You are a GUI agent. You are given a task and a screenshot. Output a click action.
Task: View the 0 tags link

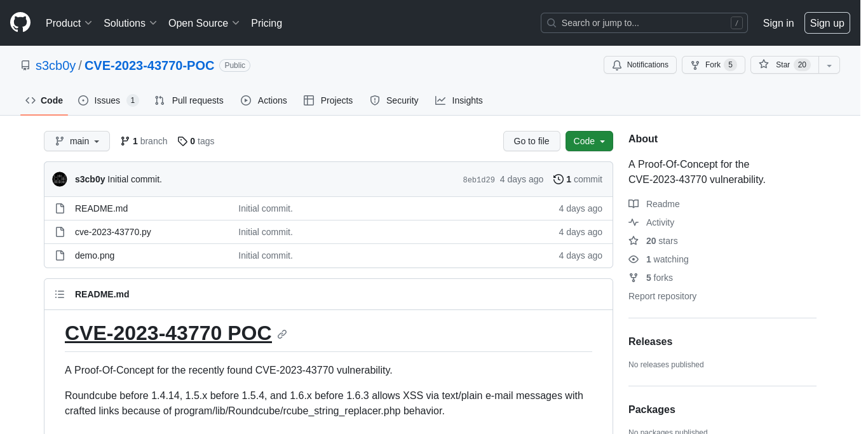196,141
